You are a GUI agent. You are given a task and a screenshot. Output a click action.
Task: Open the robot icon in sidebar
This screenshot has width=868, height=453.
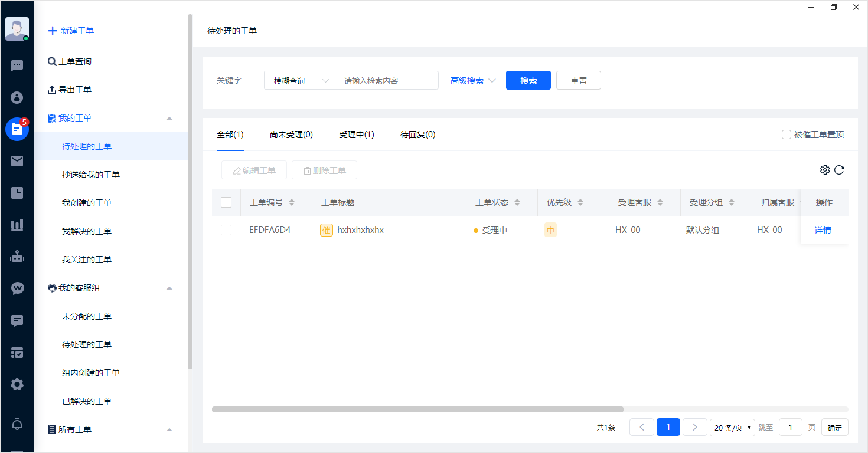17,257
